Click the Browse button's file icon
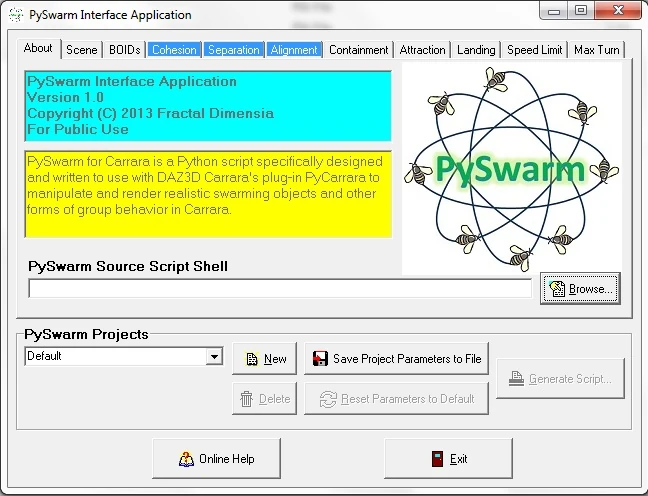This screenshot has height=496, width=648. [557, 289]
